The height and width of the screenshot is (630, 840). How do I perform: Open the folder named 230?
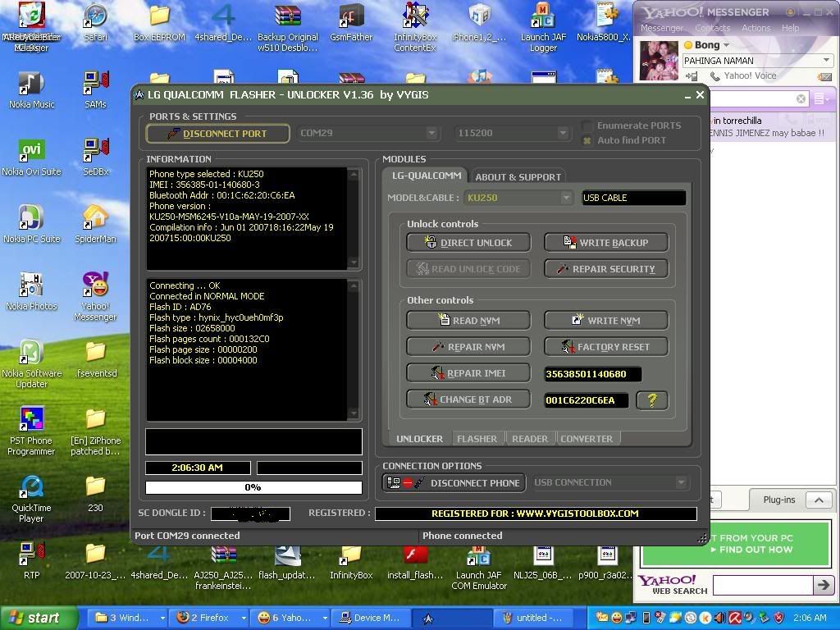[x=95, y=494]
